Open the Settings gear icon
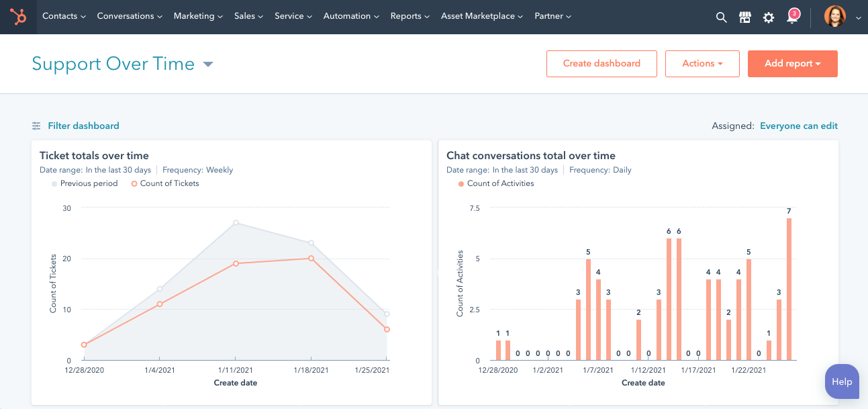Screen dimensions: 868x409 (x=769, y=17)
